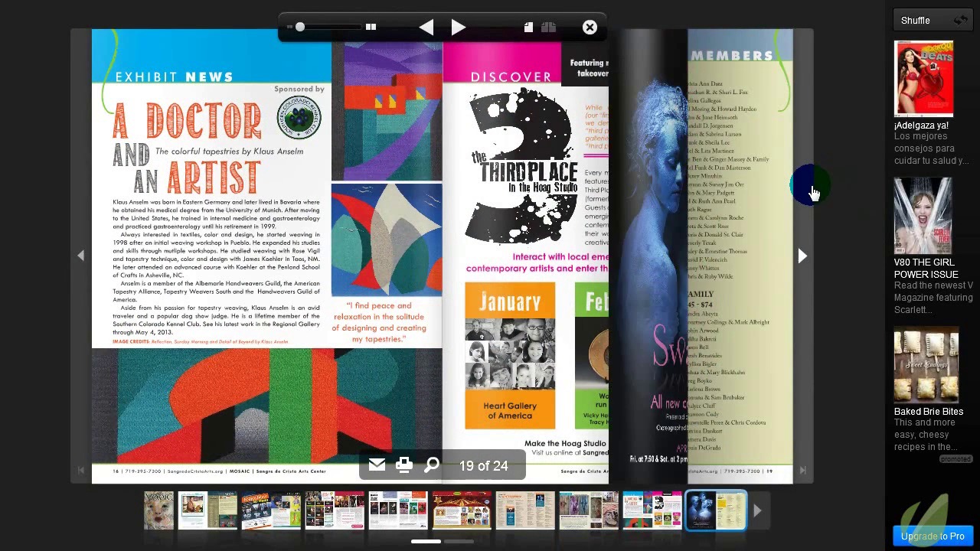
Task: Click the shuffle arrows icon
Action: (960, 21)
